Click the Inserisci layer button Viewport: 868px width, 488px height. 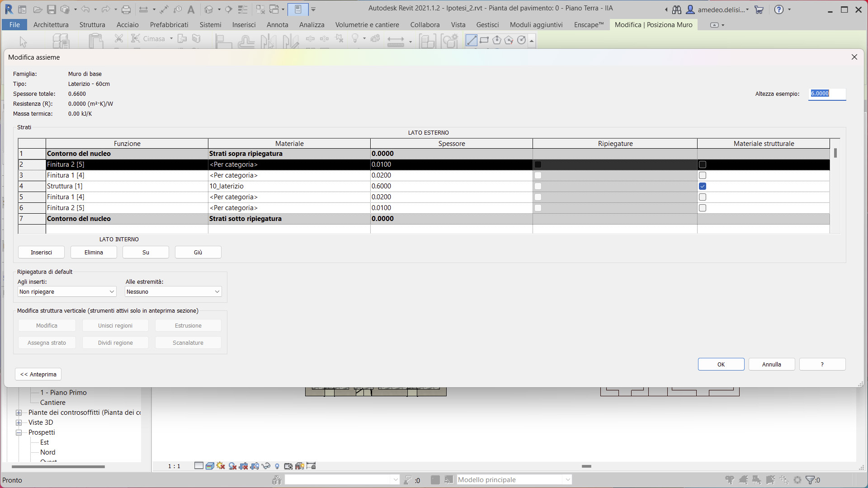point(41,253)
